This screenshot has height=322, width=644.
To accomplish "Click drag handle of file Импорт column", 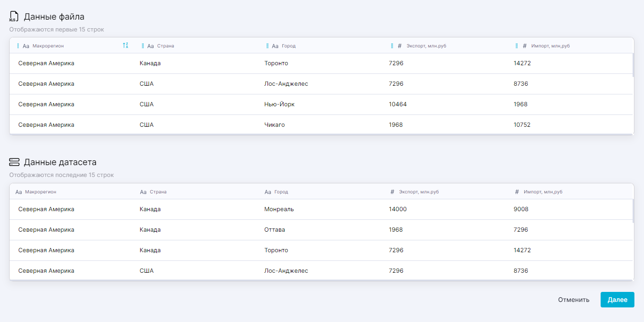I will 517,46.
